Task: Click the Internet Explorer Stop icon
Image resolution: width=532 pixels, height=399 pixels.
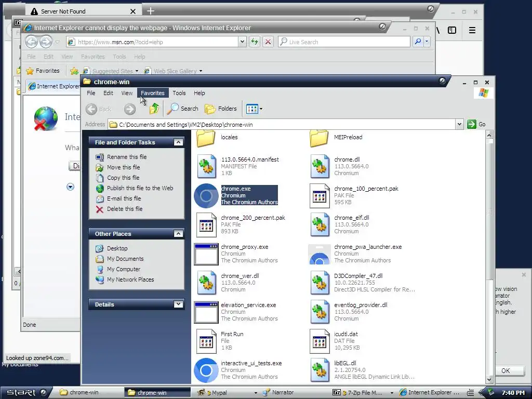Action: pos(268,42)
